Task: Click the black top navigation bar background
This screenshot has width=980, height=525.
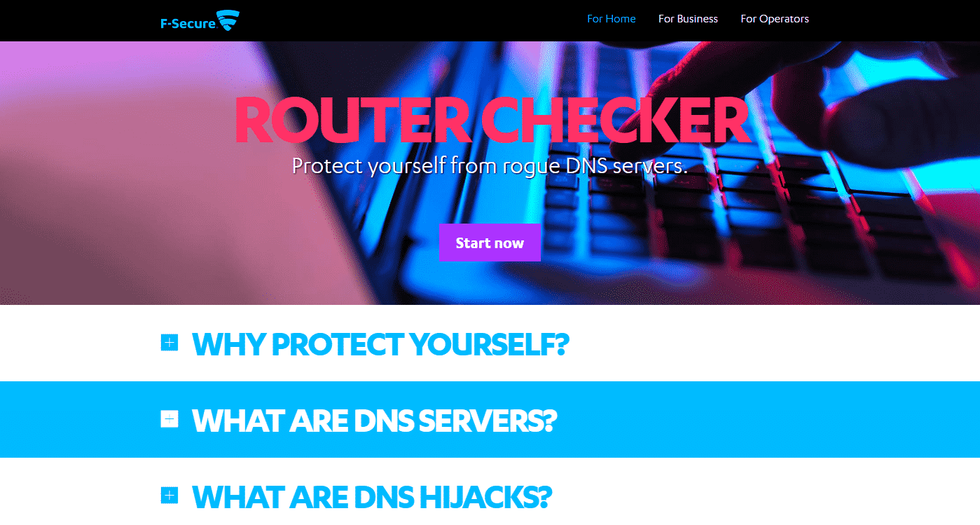Action: (x=420, y=20)
